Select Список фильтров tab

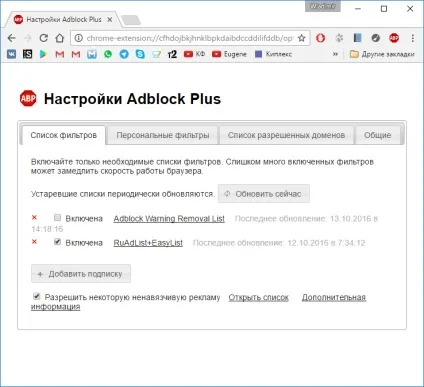tap(63, 135)
